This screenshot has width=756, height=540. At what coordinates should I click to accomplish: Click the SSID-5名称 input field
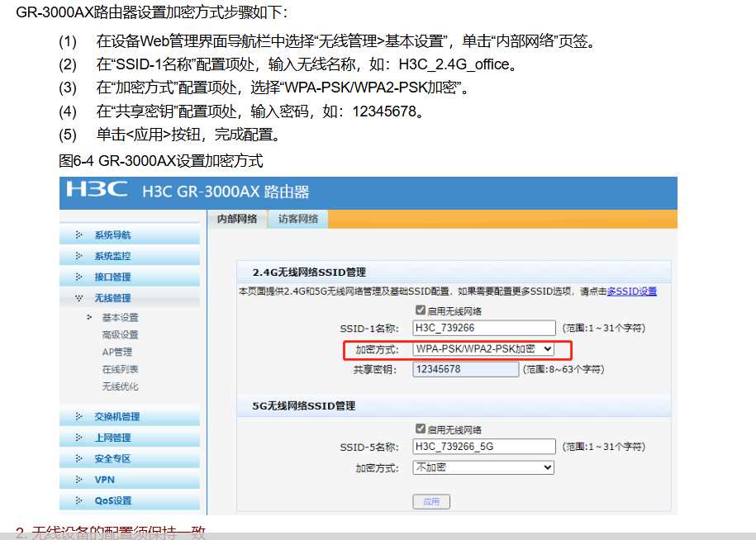point(484,447)
